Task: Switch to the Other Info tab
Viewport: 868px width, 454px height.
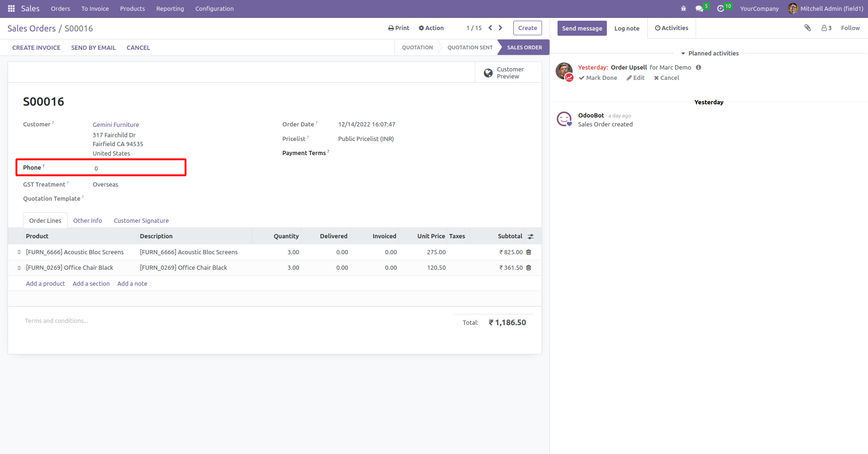Action: pyautogui.click(x=87, y=220)
